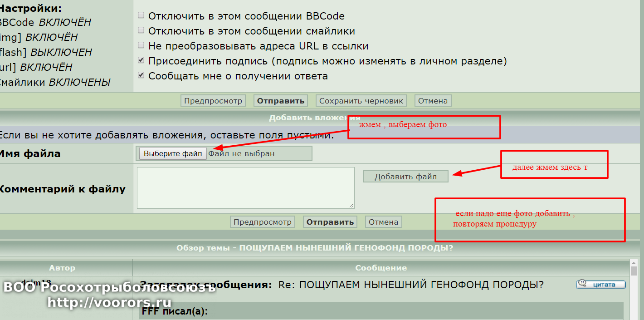Click 'Отправить' button next to 'Сохранить черновик'

(x=280, y=101)
